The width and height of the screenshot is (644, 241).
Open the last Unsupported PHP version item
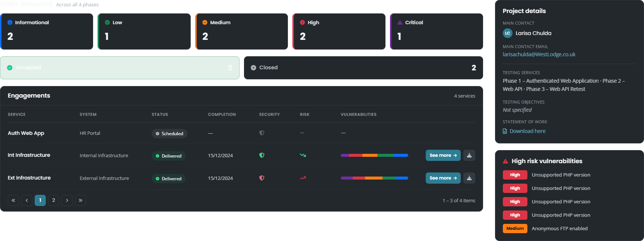[561, 215]
